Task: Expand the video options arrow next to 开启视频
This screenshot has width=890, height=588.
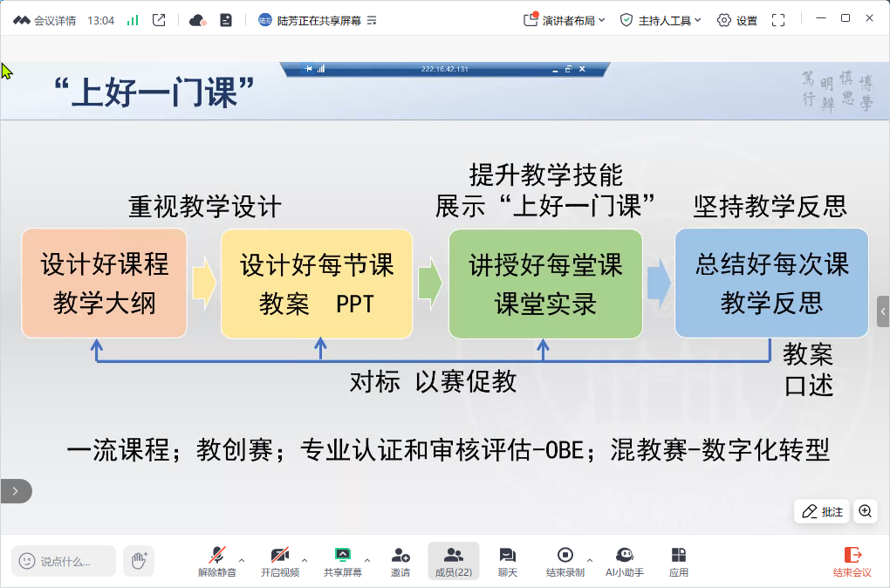Action: 305,560
